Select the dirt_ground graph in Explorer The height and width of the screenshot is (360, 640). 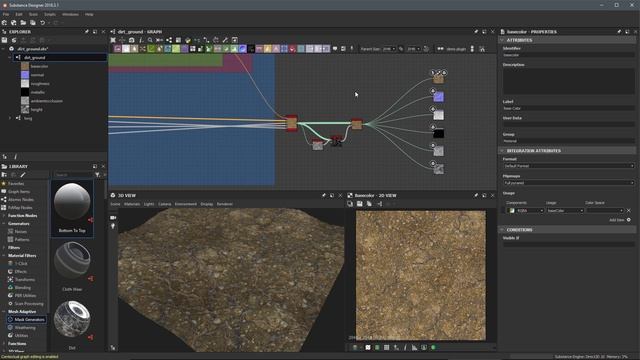(x=60, y=58)
